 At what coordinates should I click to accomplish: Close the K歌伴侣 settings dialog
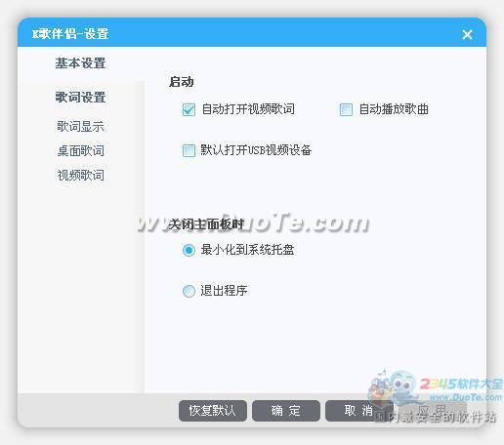pos(467,34)
